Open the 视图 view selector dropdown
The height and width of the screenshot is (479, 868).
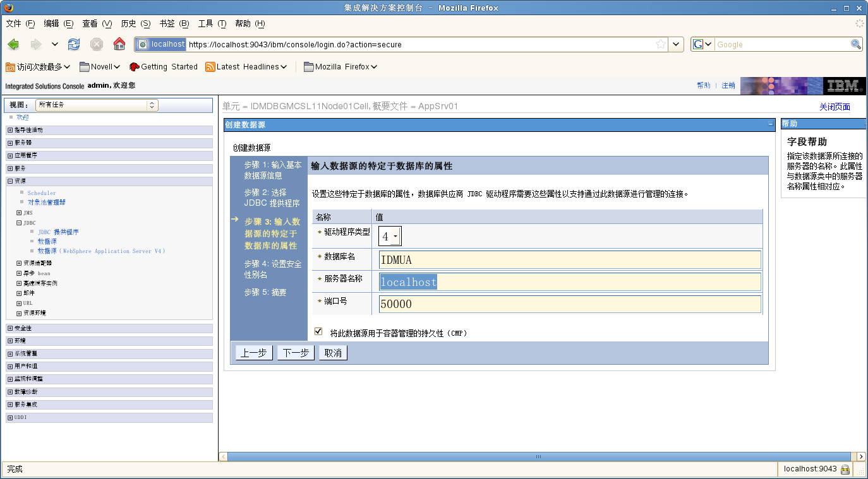[97, 105]
